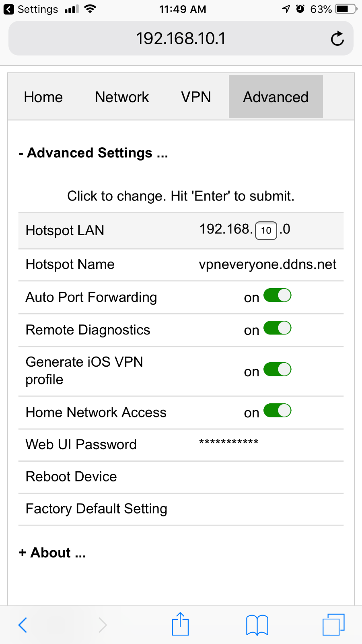Image resolution: width=362 pixels, height=644 pixels.
Task: Open the Safari tabs overview icon
Action: 334,624
